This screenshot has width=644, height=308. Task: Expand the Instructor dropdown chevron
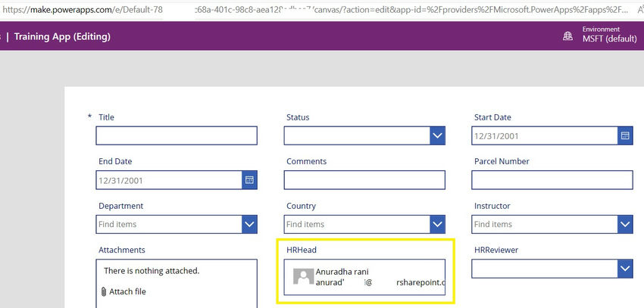coord(625,224)
